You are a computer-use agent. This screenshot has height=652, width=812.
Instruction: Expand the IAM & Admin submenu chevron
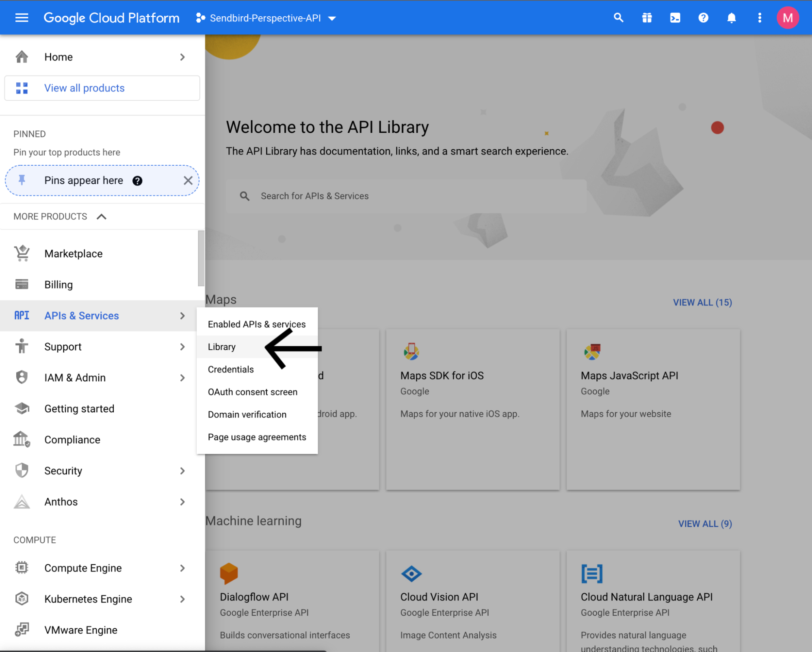tap(182, 378)
